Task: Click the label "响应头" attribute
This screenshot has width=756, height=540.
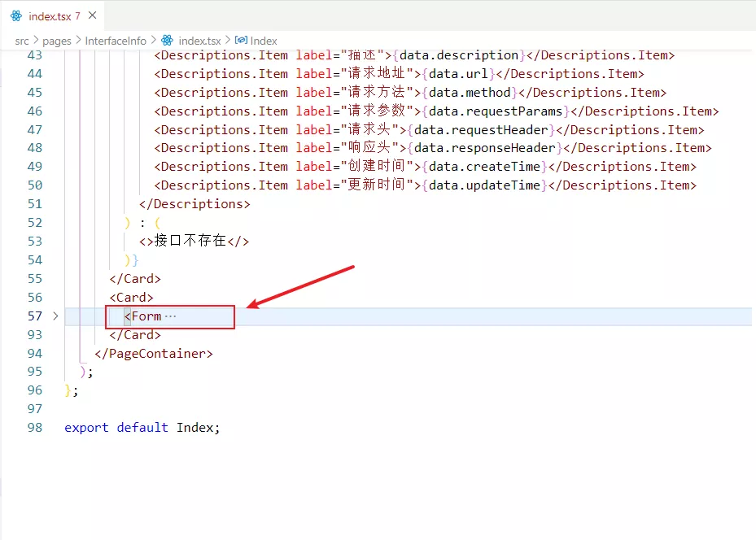Action: pyautogui.click(x=347, y=148)
